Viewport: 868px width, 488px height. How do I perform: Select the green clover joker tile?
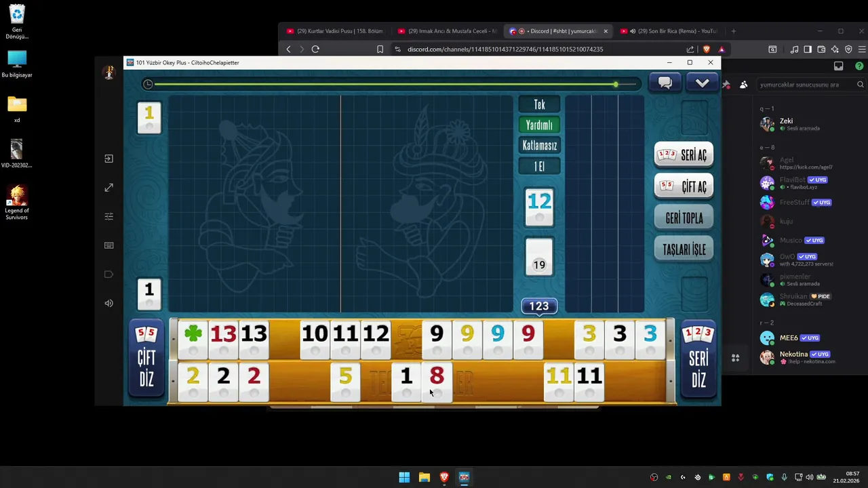click(193, 339)
